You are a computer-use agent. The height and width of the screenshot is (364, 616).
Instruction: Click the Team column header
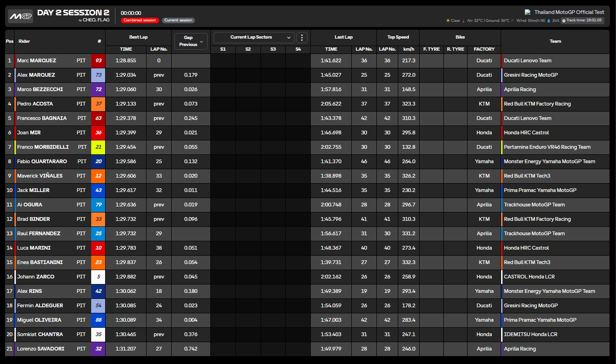[556, 41]
